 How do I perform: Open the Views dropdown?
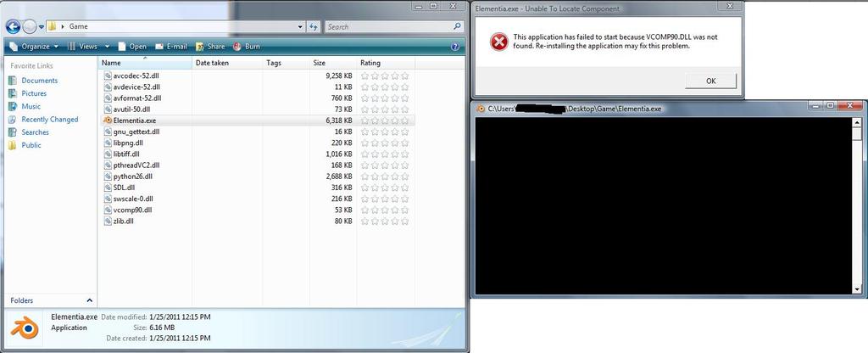tap(88, 47)
